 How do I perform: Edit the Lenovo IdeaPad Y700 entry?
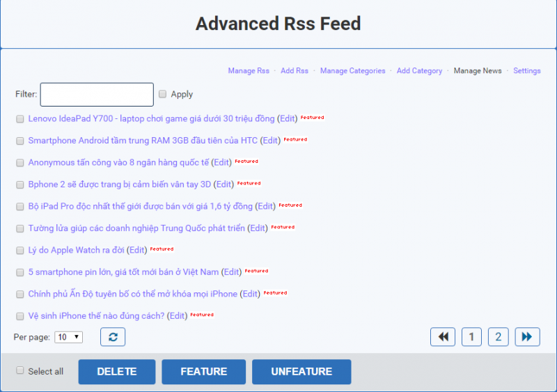pos(288,118)
